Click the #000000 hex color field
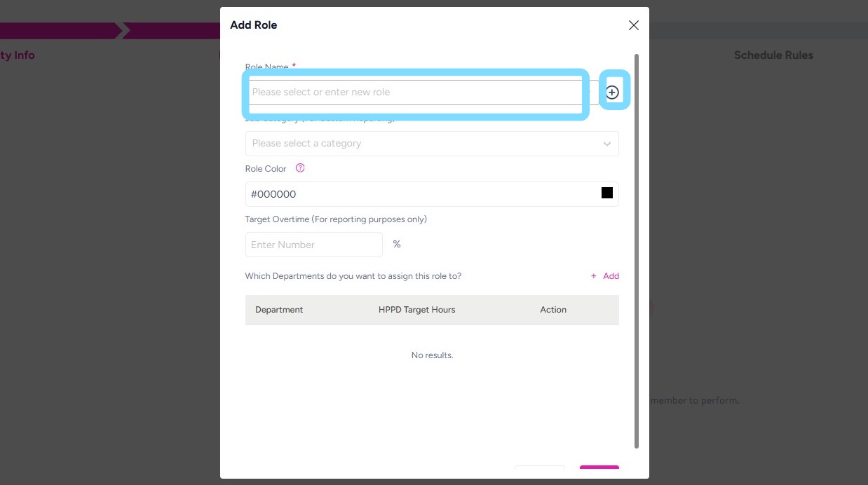 (x=421, y=194)
